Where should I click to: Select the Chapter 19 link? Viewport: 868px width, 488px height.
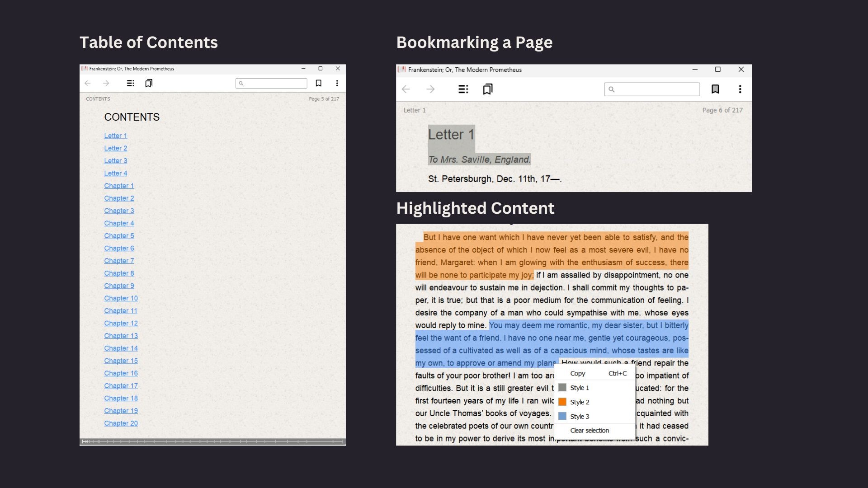pyautogui.click(x=121, y=411)
